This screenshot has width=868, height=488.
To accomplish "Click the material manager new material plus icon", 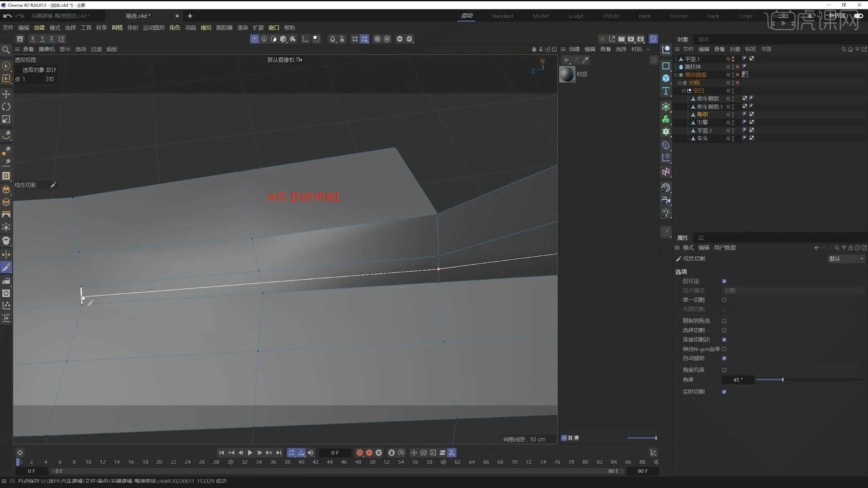I will (566, 60).
